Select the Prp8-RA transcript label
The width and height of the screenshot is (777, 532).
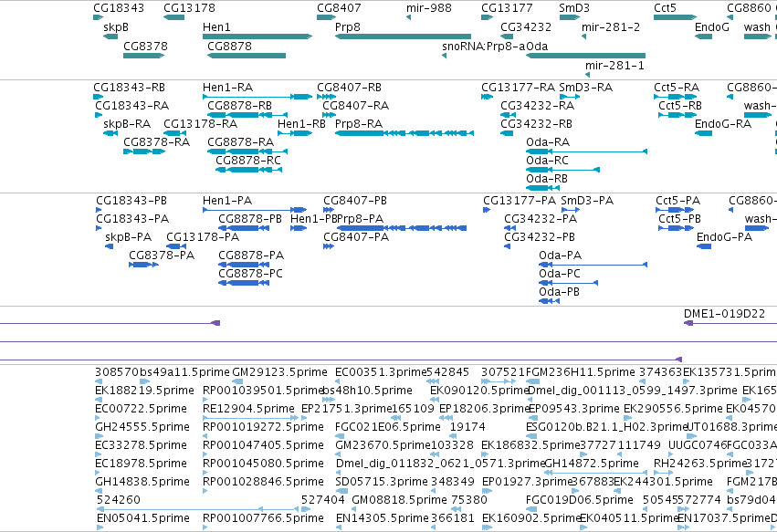(359, 124)
